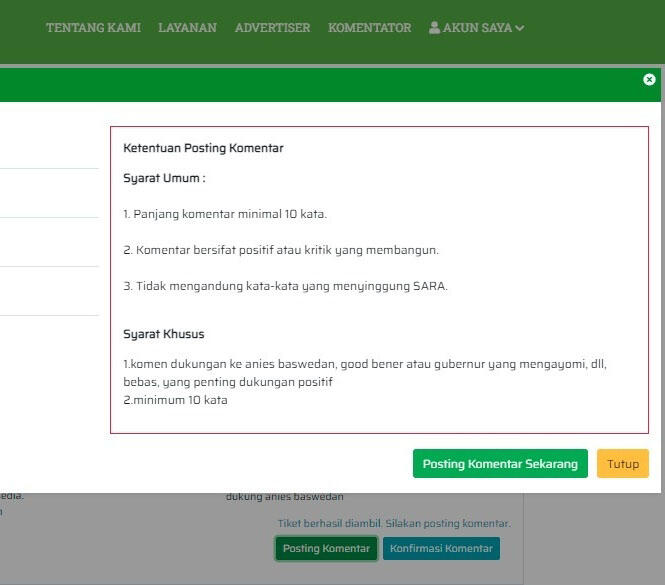Click 'dukung anies baswedan' text behind the modal
This screenshot has height=585, width=665.
click(285, 496)
